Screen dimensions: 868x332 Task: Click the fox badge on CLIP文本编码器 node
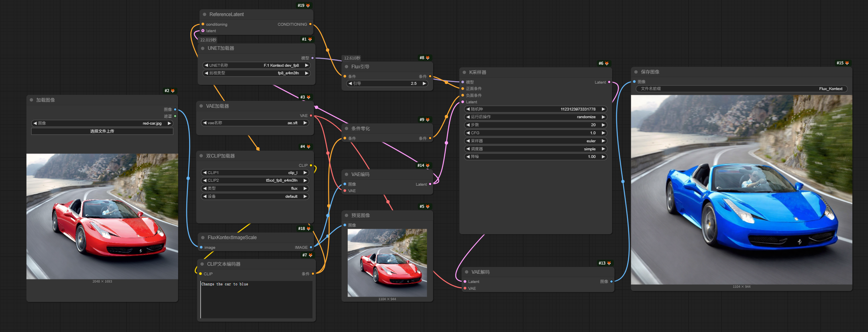[310, 255]
